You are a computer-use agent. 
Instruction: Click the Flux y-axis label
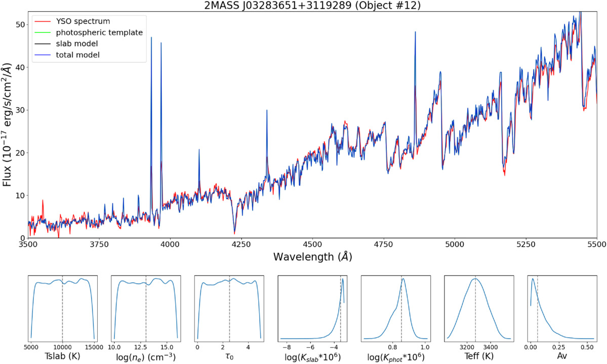click(x=7, y=126)
